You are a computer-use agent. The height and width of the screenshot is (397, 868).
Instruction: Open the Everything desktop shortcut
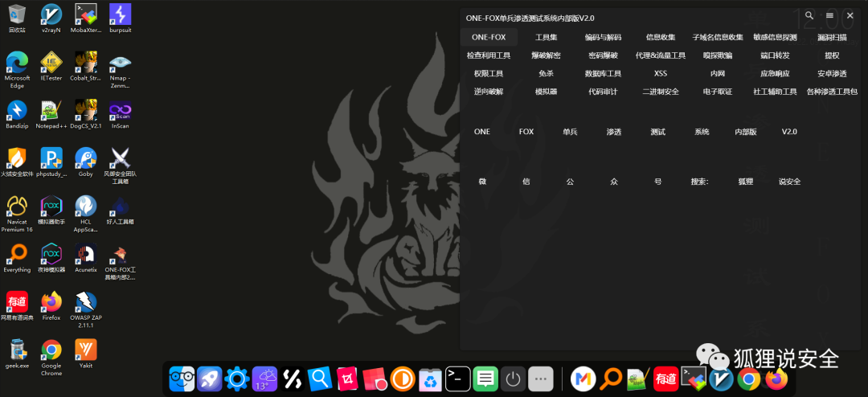pos(17,258)
